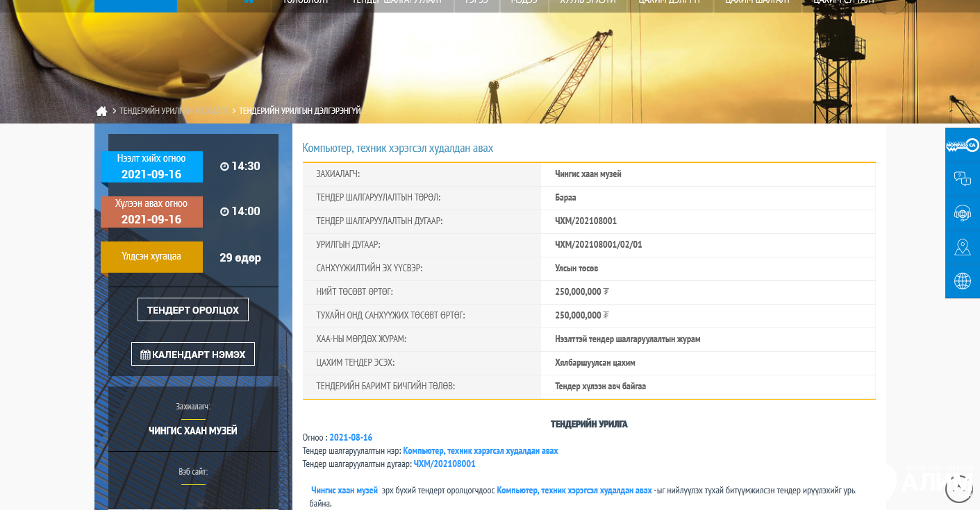
Task: Click the invitation number ЧХМ/202108001/02/01 in the table
Action: click(x=598, y=245)
